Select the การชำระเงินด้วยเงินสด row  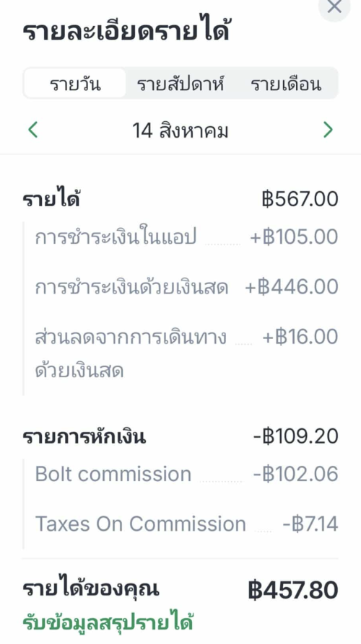[x=186, y=287]
